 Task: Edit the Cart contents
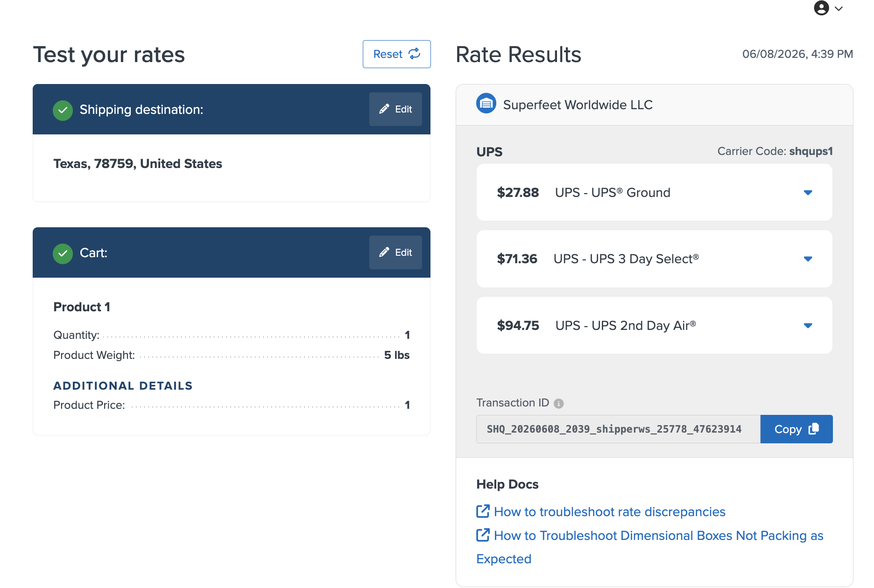[x=395, y=252]
